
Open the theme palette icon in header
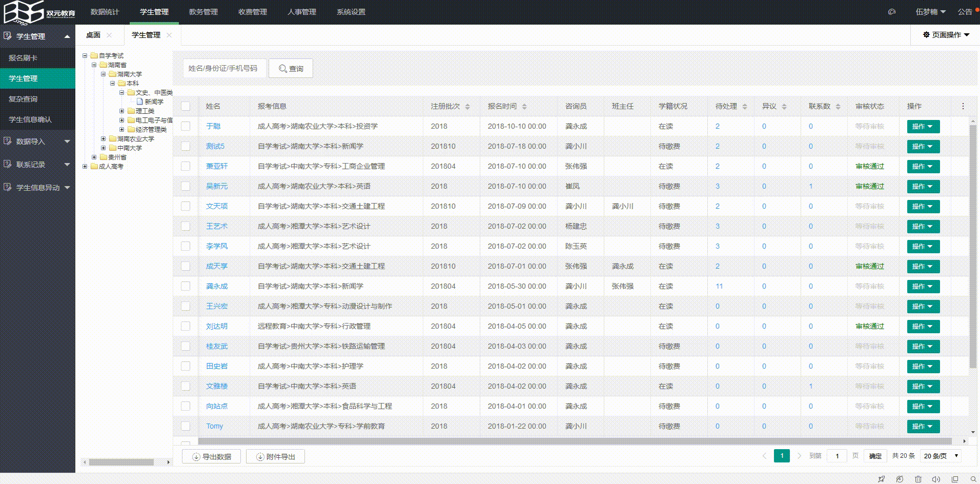click(x=892, y=12)
